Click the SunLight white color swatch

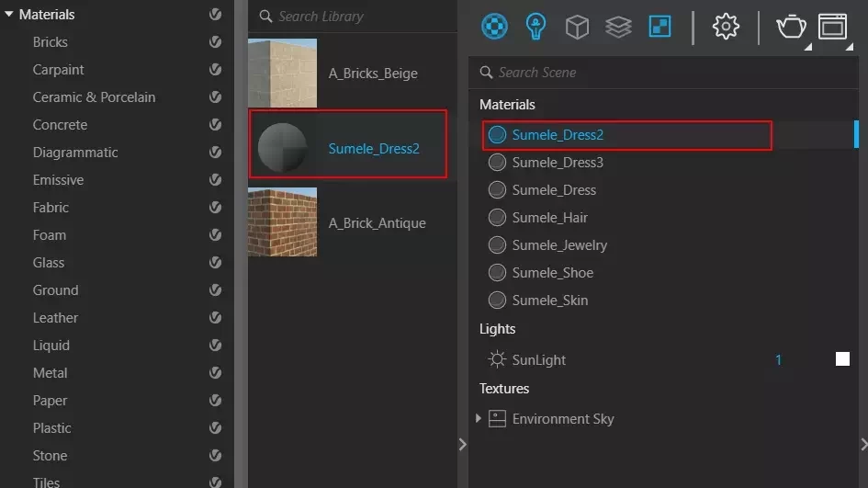[x=842, y=359]
